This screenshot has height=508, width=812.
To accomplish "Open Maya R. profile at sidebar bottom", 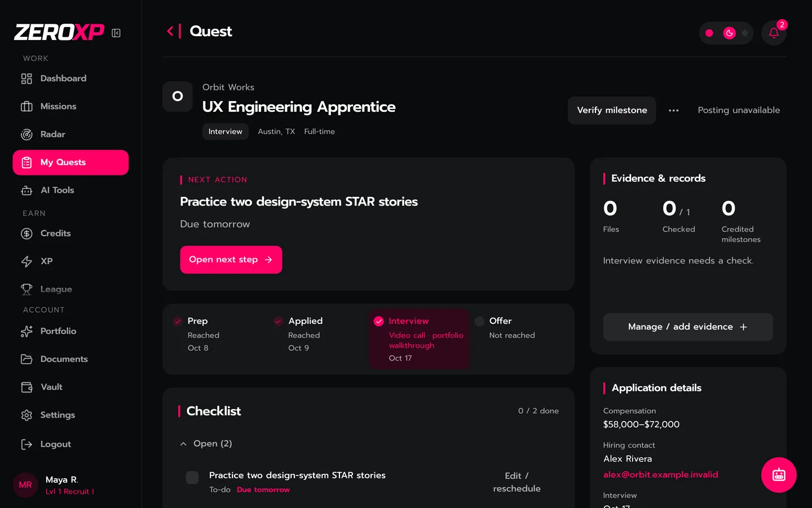I will tap(70, 485).
